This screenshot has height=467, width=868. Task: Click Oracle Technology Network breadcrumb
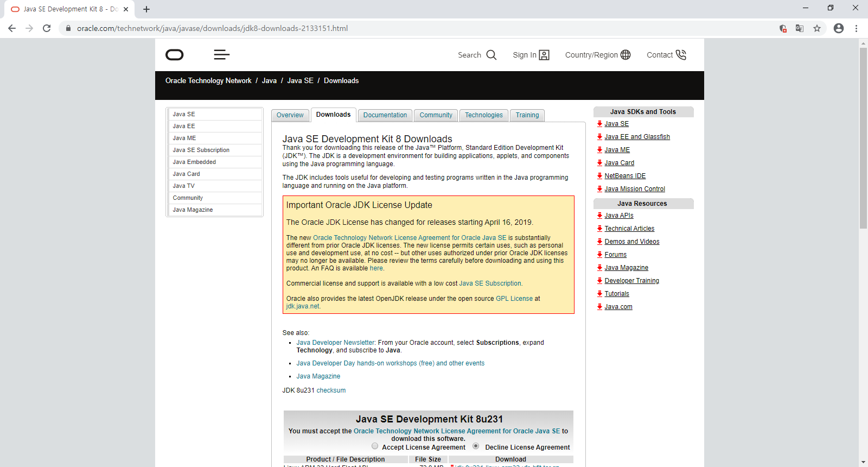pyautogui.click(x=208, y=80)
